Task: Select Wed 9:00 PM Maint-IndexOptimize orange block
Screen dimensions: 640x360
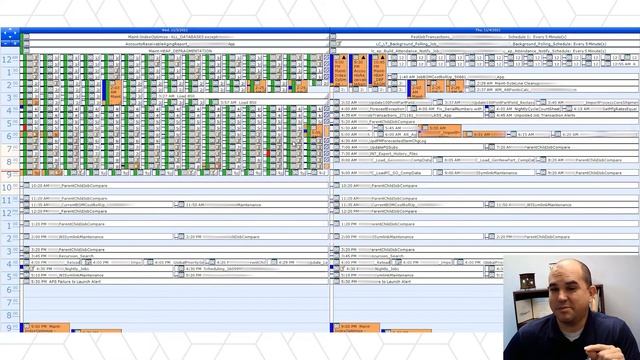Action: [x=46, y=328]
